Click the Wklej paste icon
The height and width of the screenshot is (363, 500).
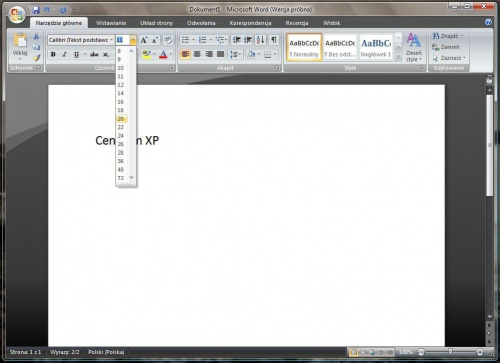(20, 40)
